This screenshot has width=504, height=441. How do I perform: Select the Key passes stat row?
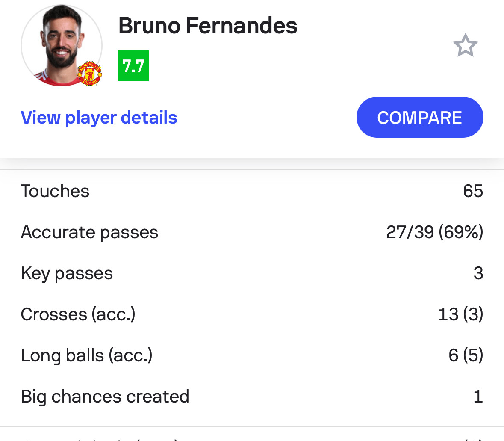tap(252, 273)
